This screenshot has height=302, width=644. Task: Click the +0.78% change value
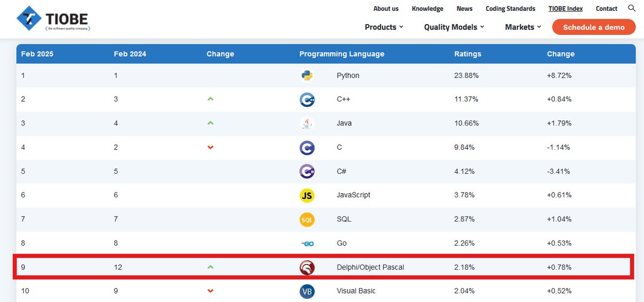pos(559,267)
